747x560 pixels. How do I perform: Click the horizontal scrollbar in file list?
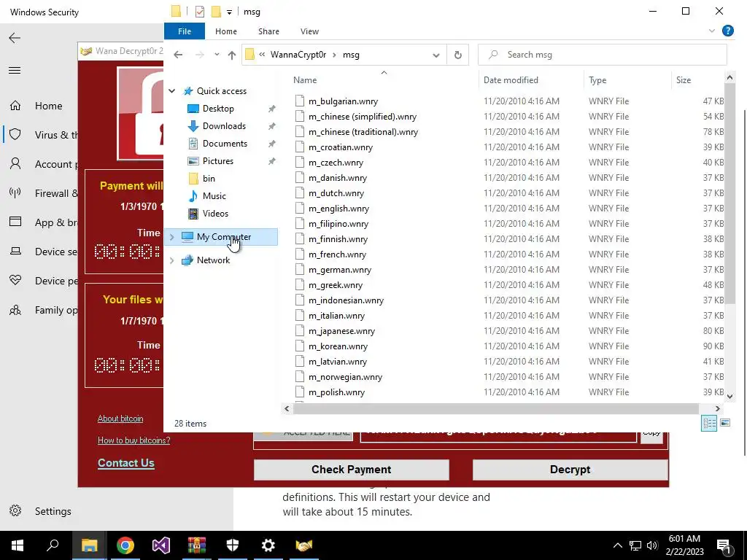click(x=495, y=408)
